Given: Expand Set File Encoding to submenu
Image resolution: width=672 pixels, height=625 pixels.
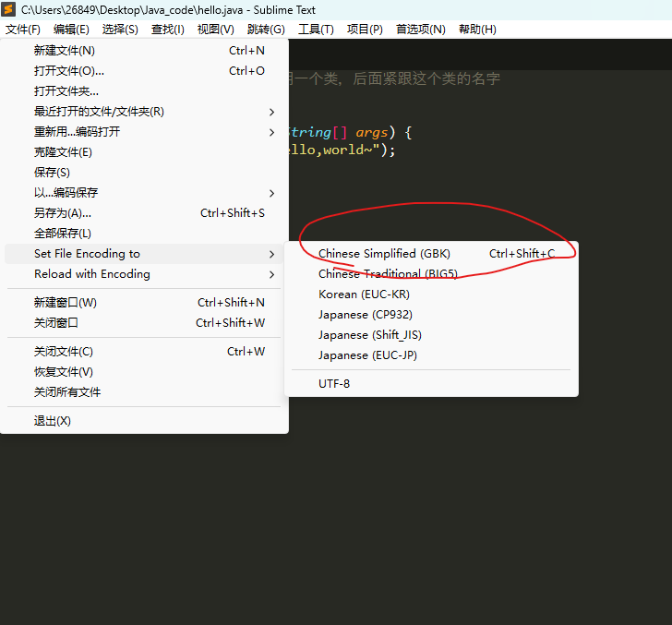Looking at the screenshot, I should (144, 254).
